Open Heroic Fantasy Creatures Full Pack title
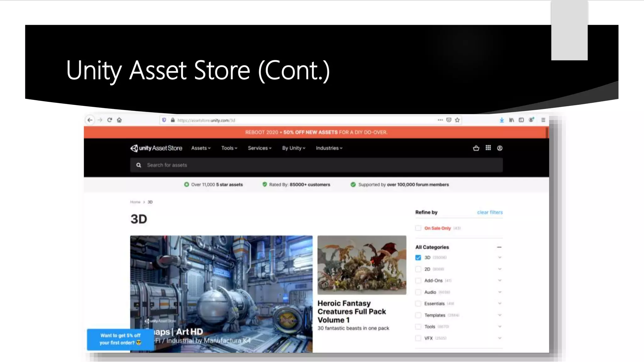This screenshot has height=362, width=644. 352,312
